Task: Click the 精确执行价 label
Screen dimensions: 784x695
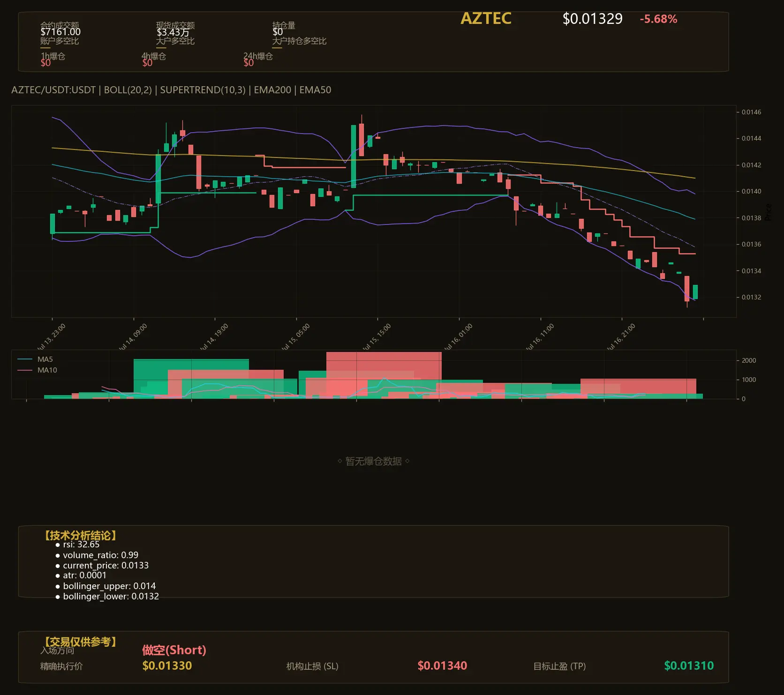Action: 61,666
